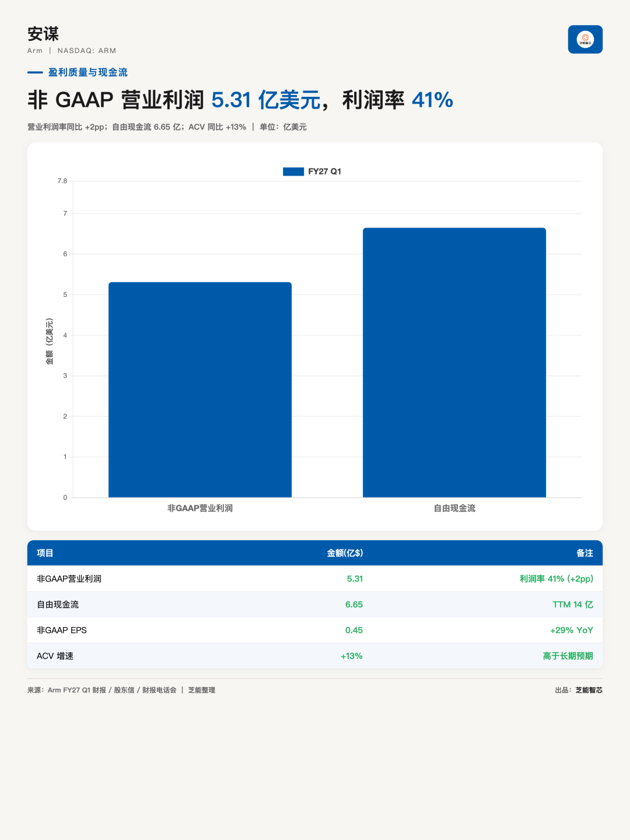Screen dimensions: 630x840
Task: Click the 安谋 company title
Action: tap(43, 34)
